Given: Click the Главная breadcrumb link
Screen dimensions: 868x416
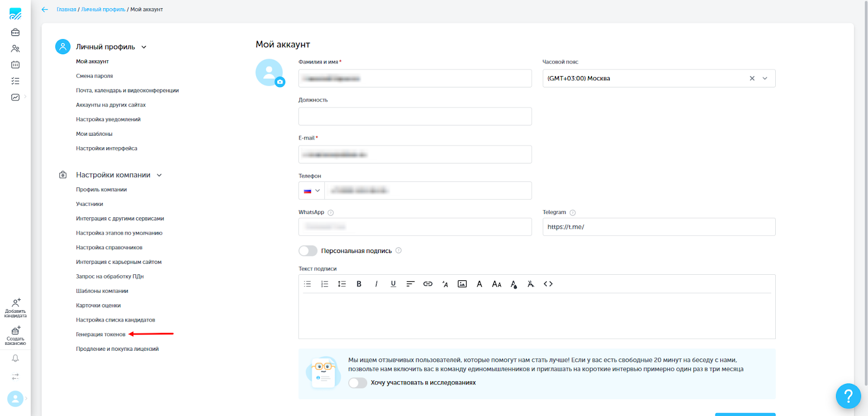Looking at the screenshot, I should click(66, 10).
